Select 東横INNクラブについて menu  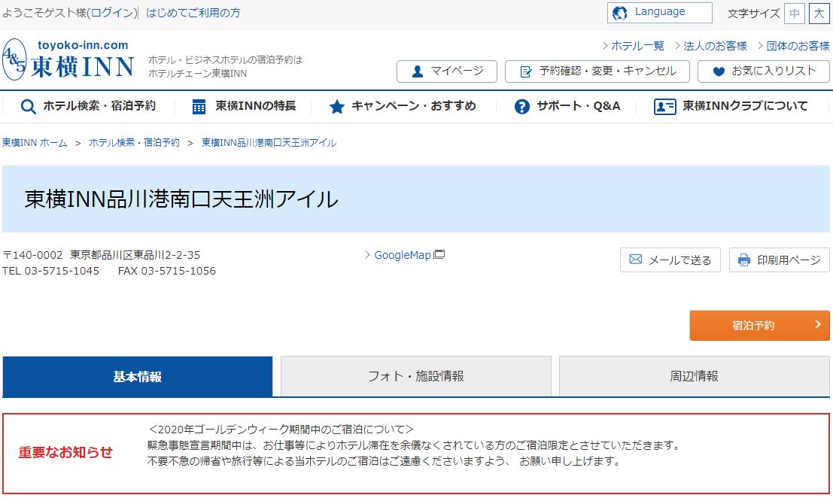[x=731, y=106]
